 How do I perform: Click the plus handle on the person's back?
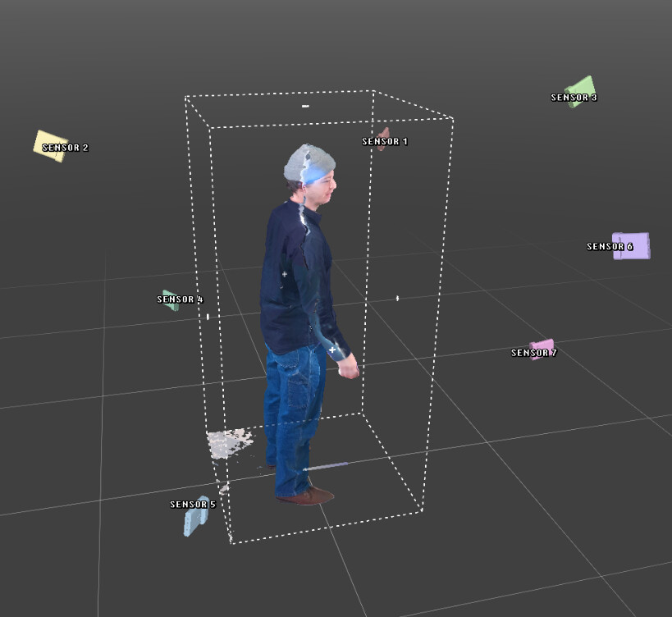(285, 273)
